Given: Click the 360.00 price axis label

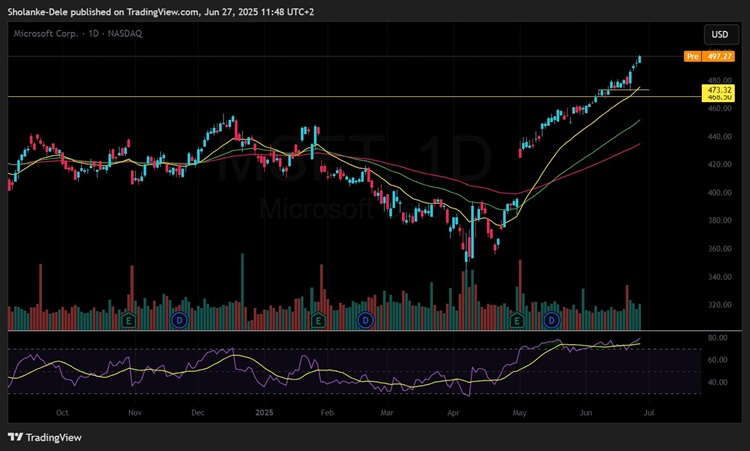Looking at the screenshot, I should tap(719, 249).
